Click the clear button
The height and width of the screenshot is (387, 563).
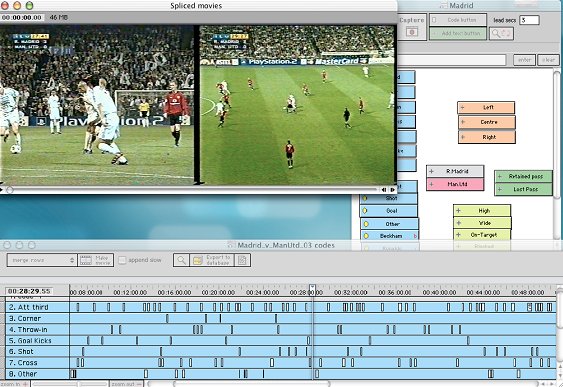[548, 60]
